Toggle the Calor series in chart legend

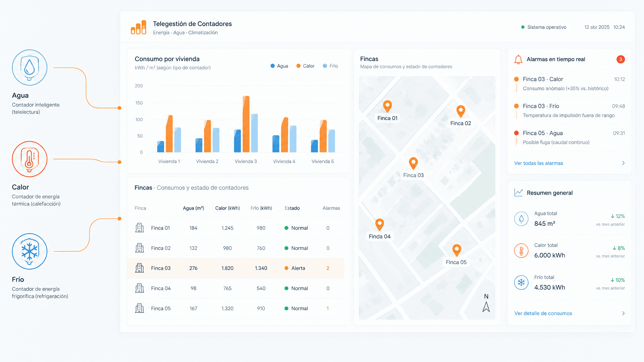click(305, 66)
